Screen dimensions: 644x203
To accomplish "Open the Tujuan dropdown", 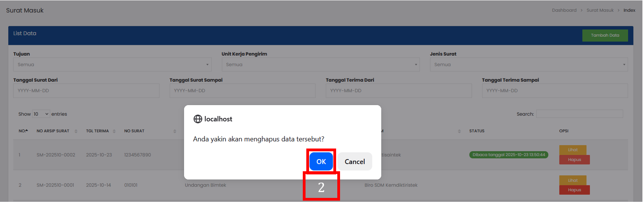I will [x=112, y=65].
